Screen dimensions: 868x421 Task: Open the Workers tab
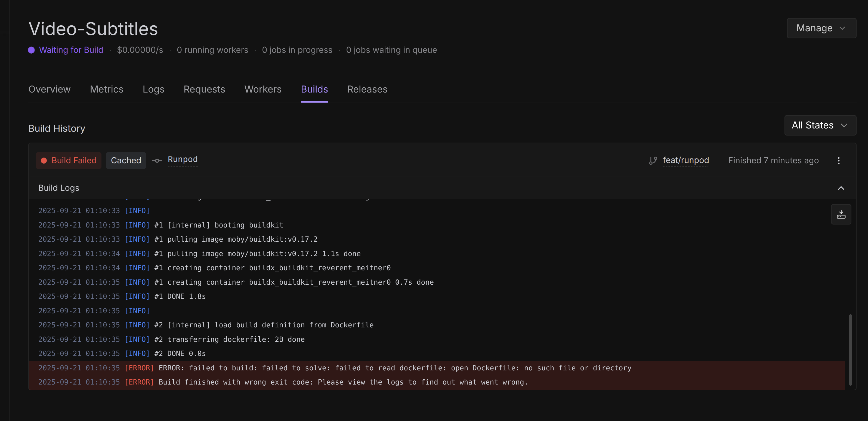pyautogui.click(x=263, y=89)
